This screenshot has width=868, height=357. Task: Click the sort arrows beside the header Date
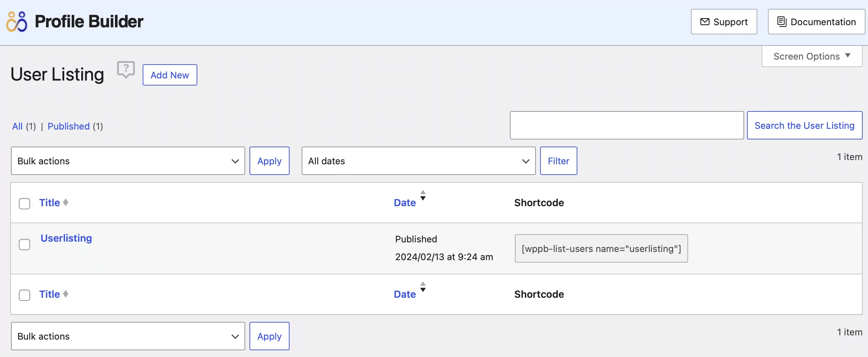(x=423, y=195)
